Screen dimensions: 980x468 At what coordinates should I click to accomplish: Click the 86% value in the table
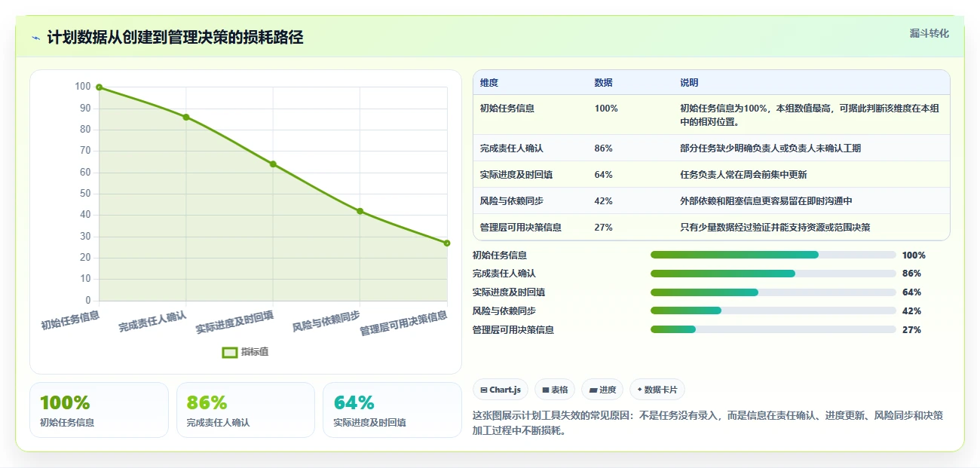[x=603, y=148]
